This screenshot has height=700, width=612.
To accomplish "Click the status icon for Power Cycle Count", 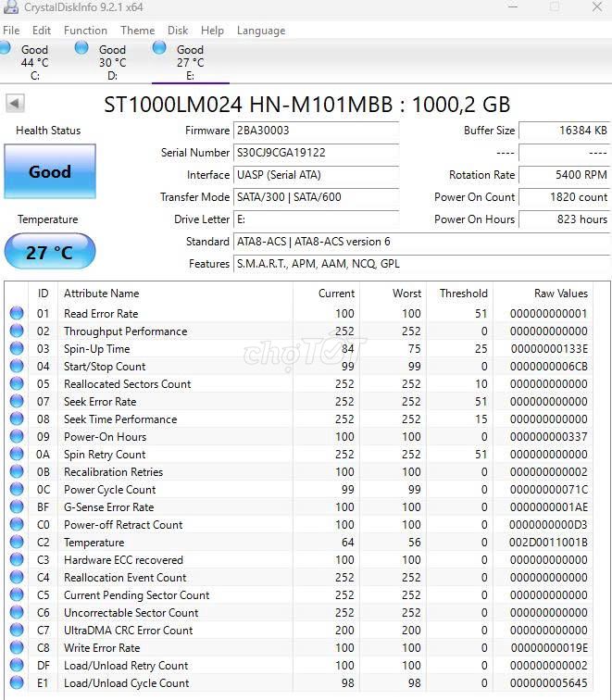I will pyautogui.click(x=17, y=489).
